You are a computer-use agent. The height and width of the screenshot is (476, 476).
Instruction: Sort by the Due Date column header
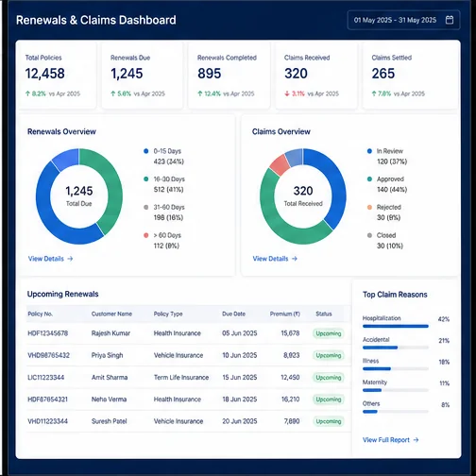click(233, 314)
